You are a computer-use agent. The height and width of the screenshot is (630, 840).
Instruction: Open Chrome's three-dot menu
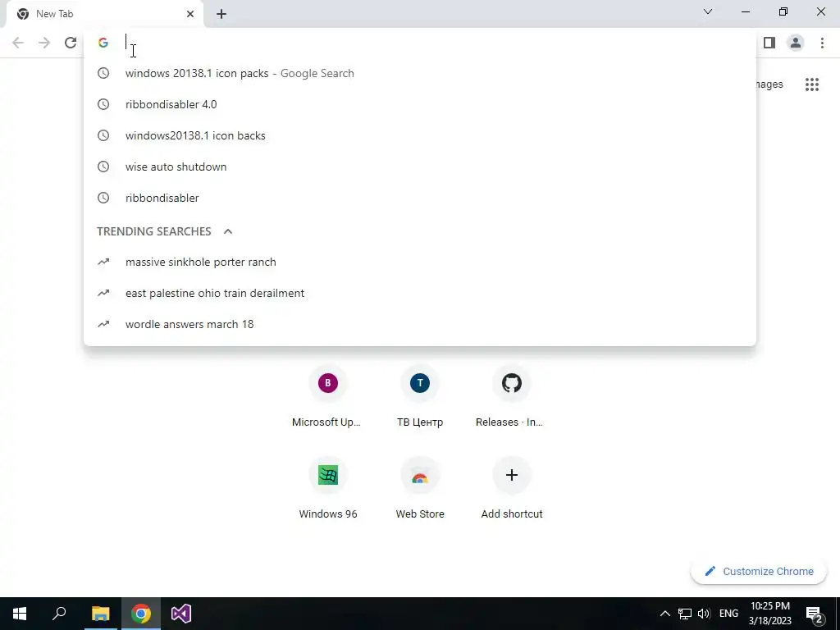point(822,43)
